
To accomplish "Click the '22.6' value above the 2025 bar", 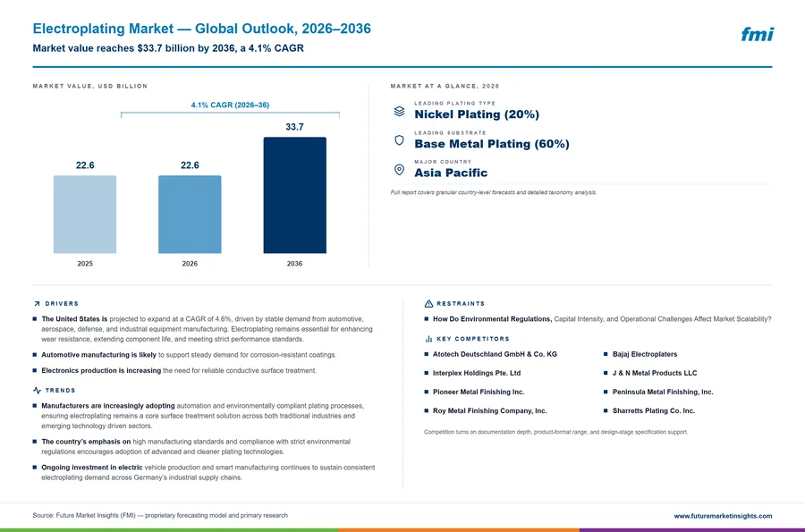I will click(x=85, y=165).
